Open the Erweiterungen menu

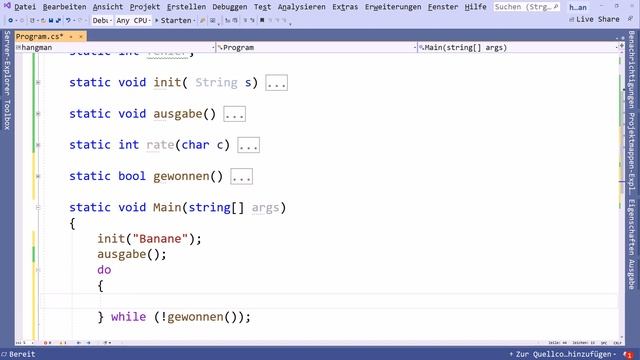click(393, 7)
